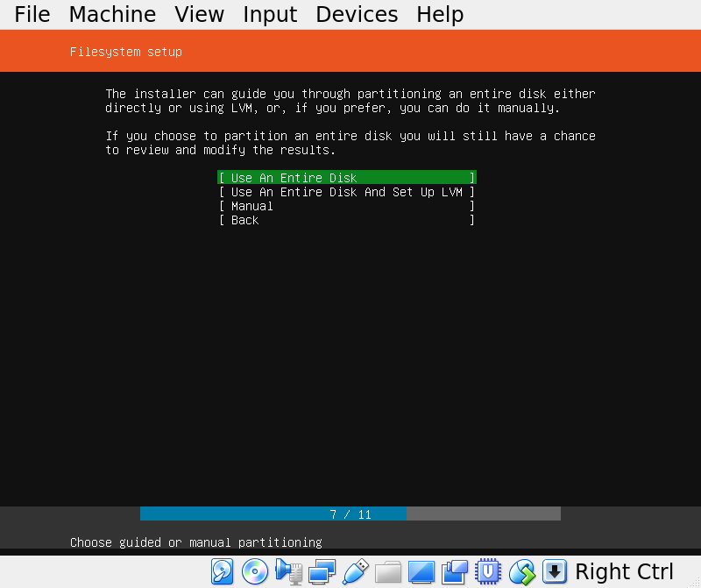Select Use An Entire Disk

pyautogui.click(x=346, y=177)
